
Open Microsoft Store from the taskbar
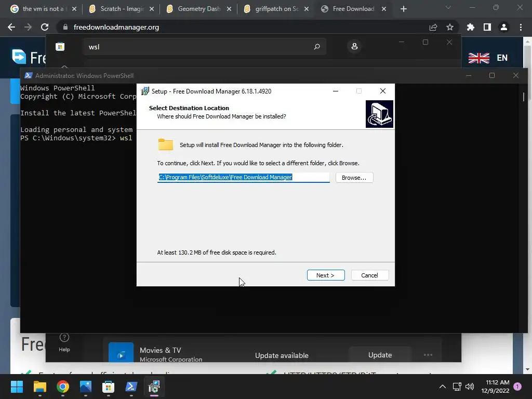108,387
